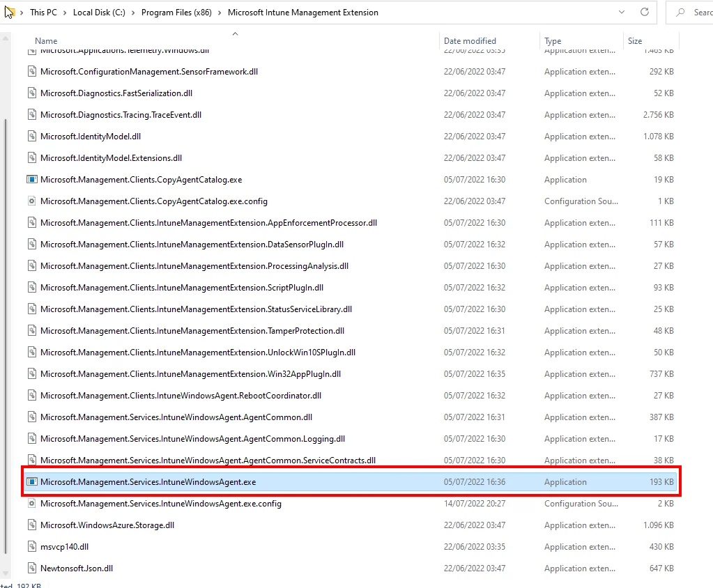713x588 pixels.
Task: Sort by the Size column header
Action: pyautogui.click(x=635, y=41)
